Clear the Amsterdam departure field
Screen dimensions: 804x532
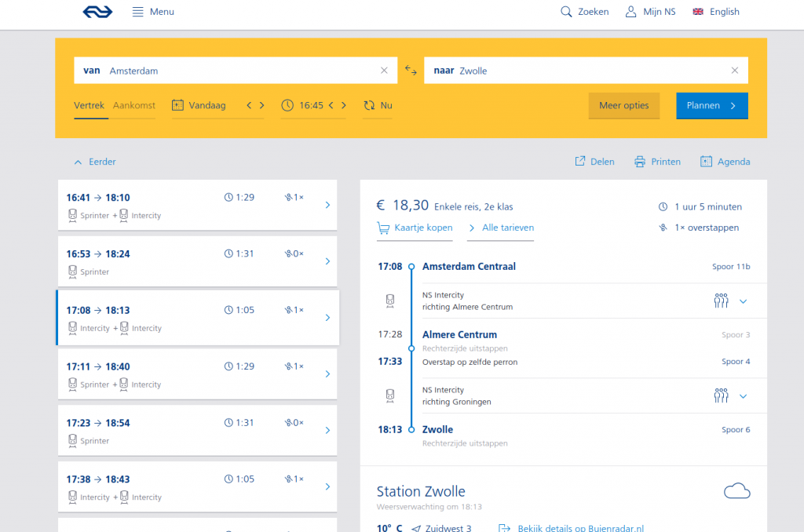(384, 71)
